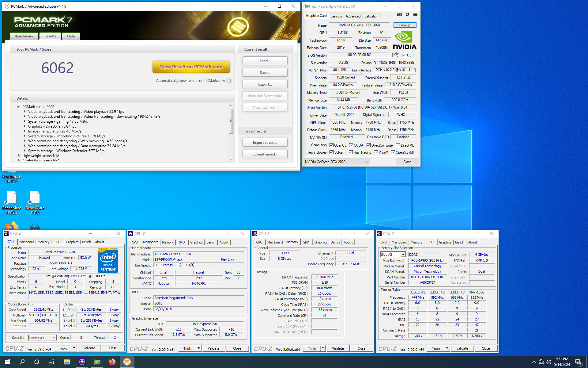Open the Advanced tab in GPU-Z

[x=353, y=16]
